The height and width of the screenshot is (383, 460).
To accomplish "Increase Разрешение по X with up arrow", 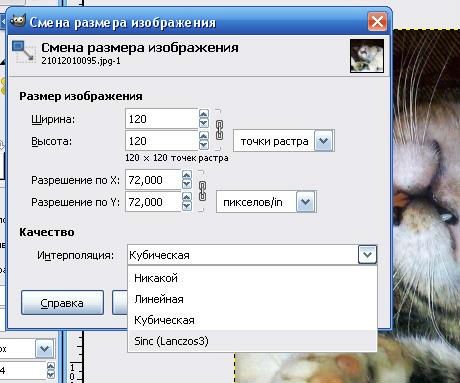I will (187, 175).
